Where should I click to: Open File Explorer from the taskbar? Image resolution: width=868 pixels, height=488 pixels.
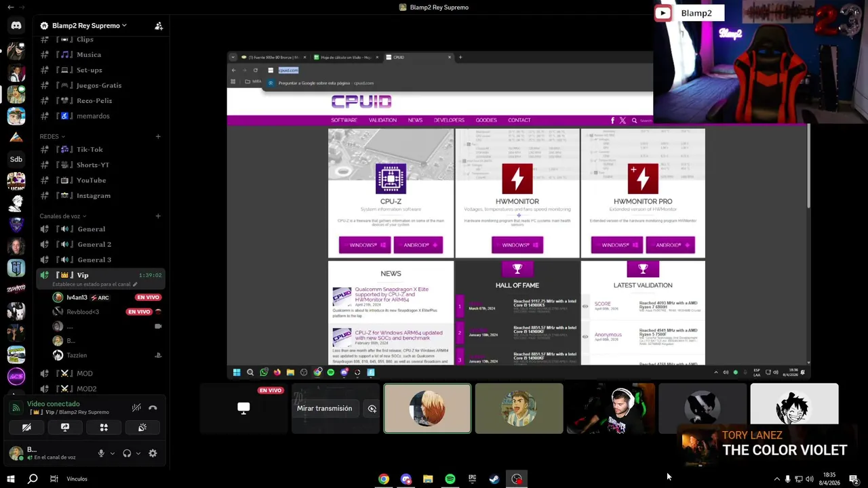point(428,479)
